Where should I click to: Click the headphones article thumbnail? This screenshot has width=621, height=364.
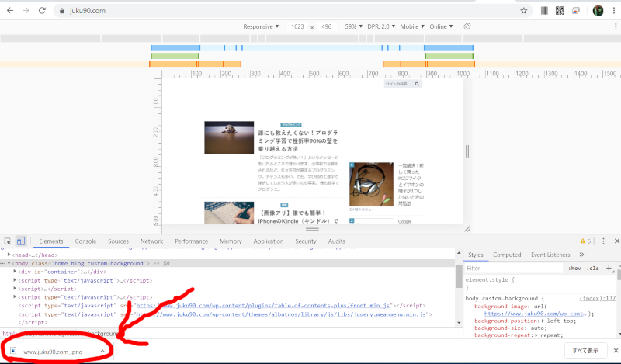pyautogui.click(x=371, y=184)
